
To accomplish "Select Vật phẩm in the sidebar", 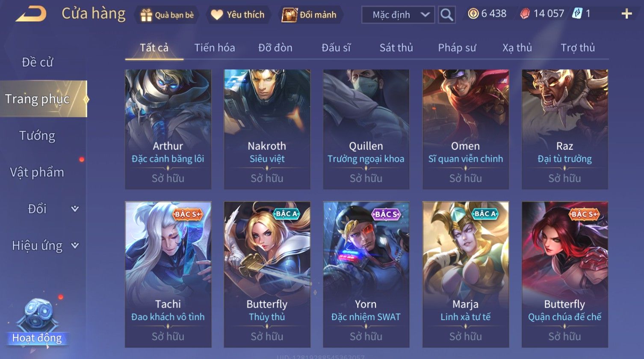I will 38,172.
